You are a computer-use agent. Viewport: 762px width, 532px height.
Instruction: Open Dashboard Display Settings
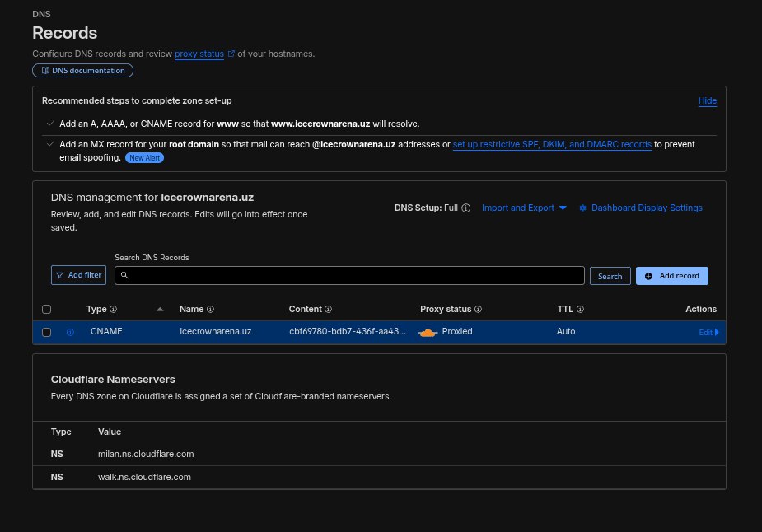click(641, 208)
